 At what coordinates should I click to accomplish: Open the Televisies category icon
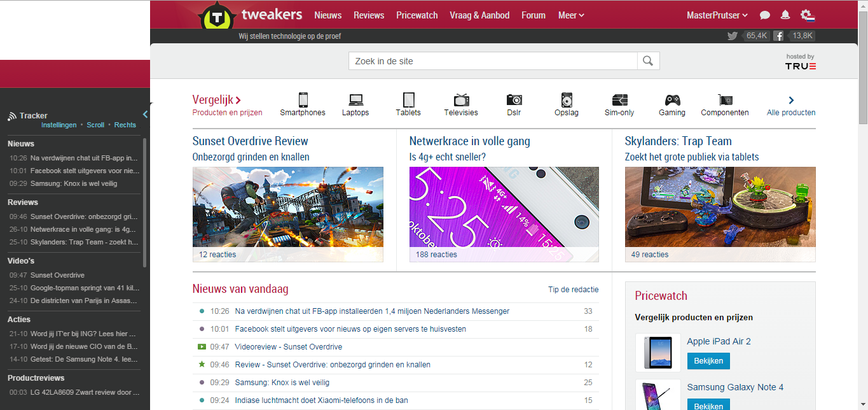(x=461, y=99)
